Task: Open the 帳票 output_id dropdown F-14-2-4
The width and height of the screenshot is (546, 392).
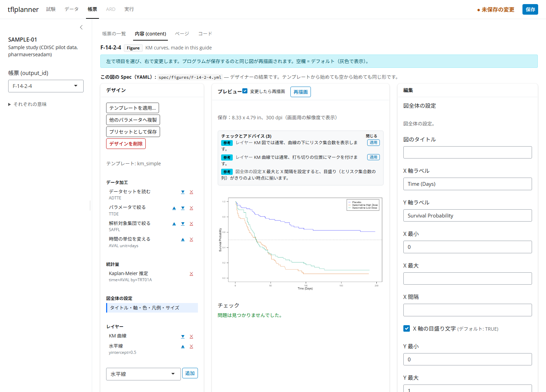Action: coord(46,86)
